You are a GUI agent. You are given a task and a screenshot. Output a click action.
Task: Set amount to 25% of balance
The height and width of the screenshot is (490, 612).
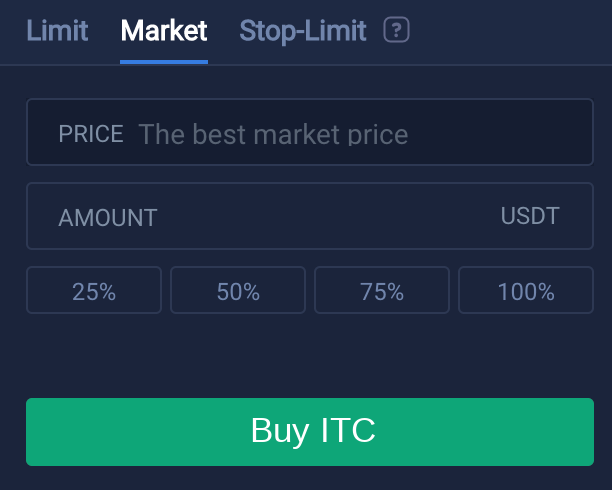pos(94,290)
